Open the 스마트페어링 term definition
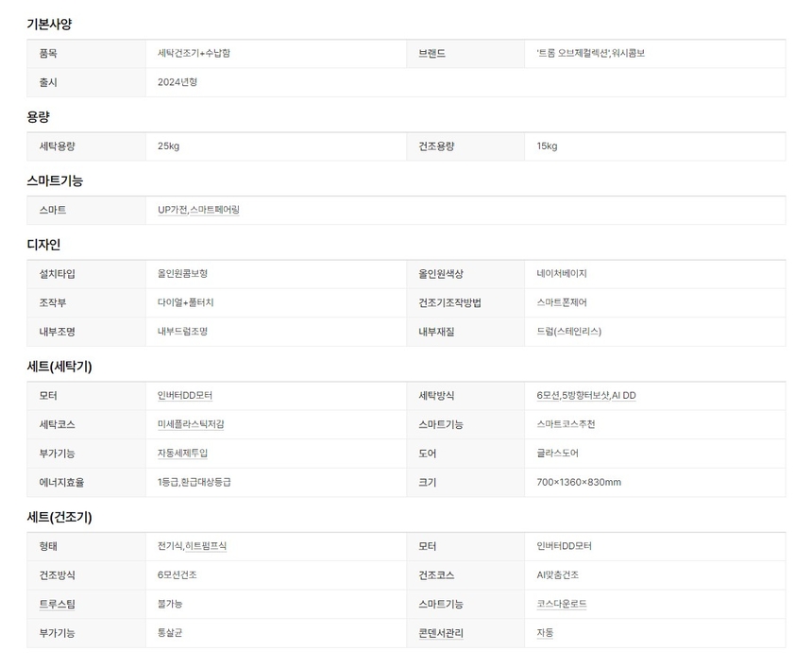The image size is (812, 668). (214, 210)
